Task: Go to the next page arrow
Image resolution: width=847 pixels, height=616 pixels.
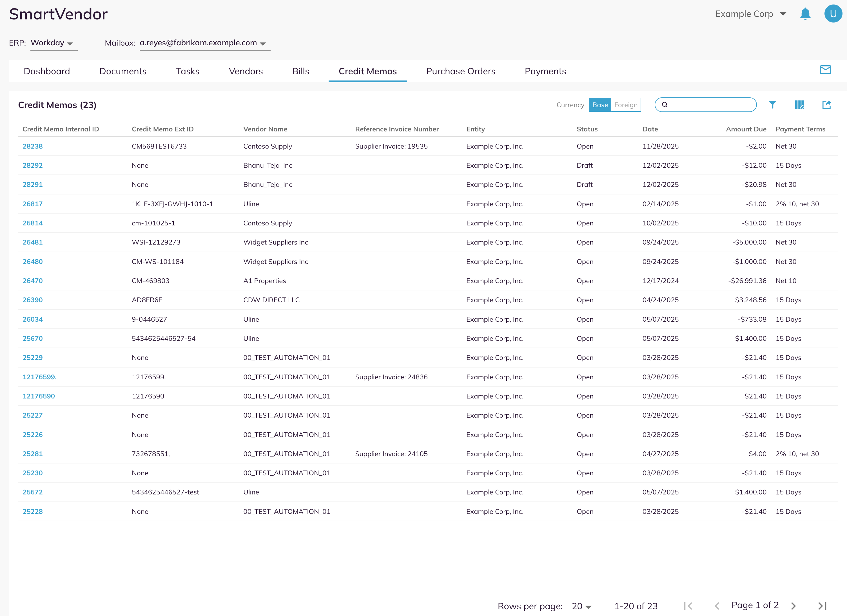Action: point(793,606)
